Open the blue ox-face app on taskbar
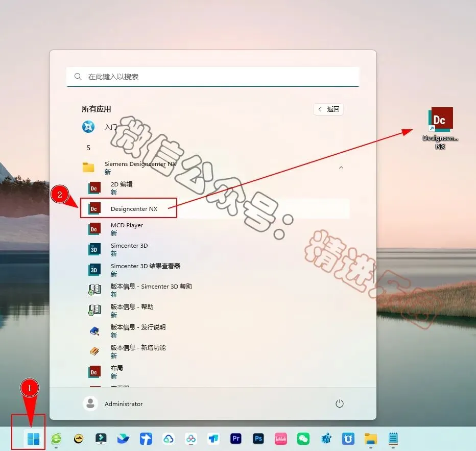The height and width of the screenshot is (451, 476). [348, 439]
